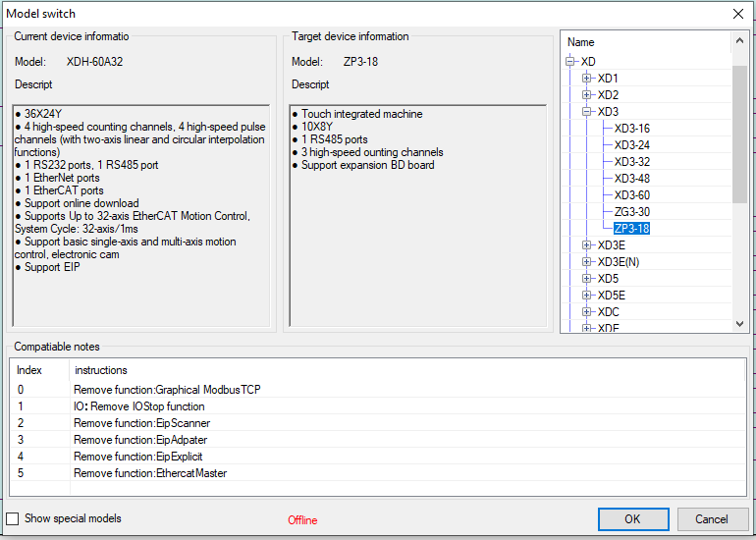This screenshot has height=540, width=756.
Task: Expand the XD3E(N) tree node
Action: coord(587,262)
